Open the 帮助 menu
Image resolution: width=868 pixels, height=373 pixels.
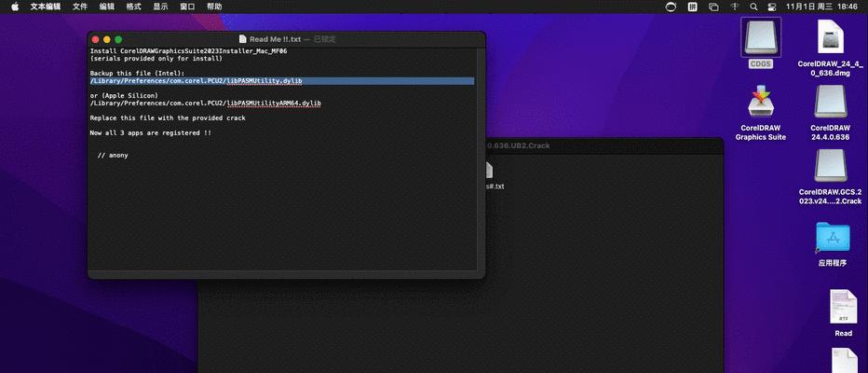click(214, 7)
